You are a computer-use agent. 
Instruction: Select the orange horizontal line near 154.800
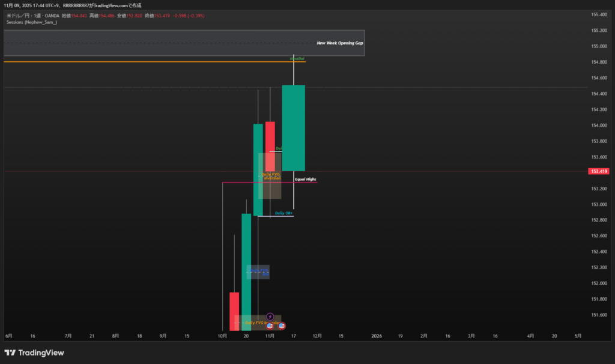(150, 62)
